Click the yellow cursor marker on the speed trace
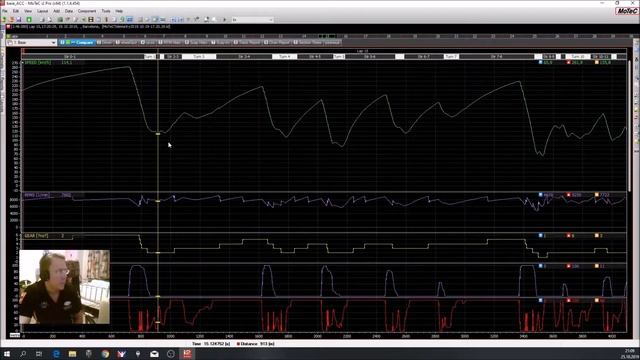The height and width of the screenshot is (360, 640). (x=158, y=133)
